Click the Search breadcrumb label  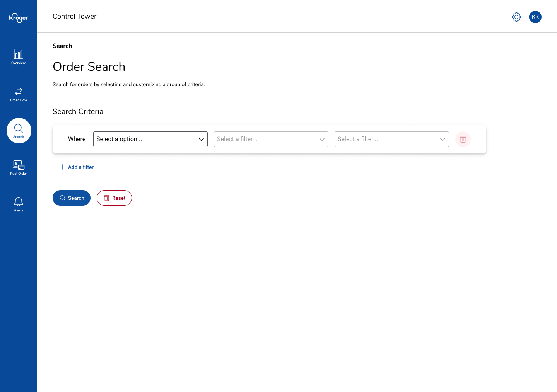[x=62, y=46]
